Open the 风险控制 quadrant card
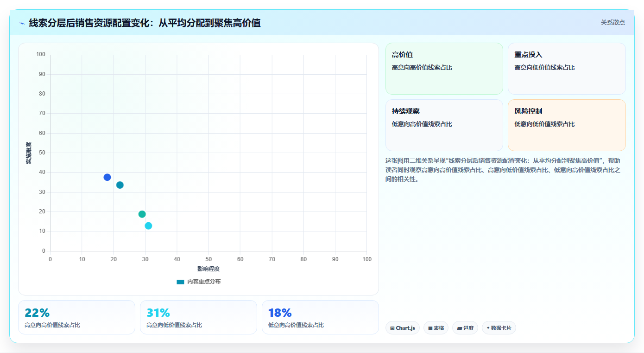The image size is (644, 353). pos(567,125)
